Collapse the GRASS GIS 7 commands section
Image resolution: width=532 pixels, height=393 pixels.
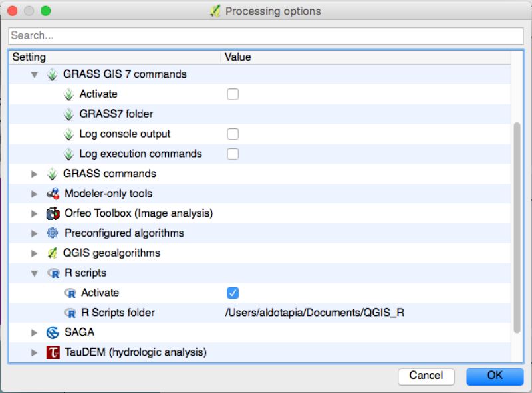click(x=35, y=74)
